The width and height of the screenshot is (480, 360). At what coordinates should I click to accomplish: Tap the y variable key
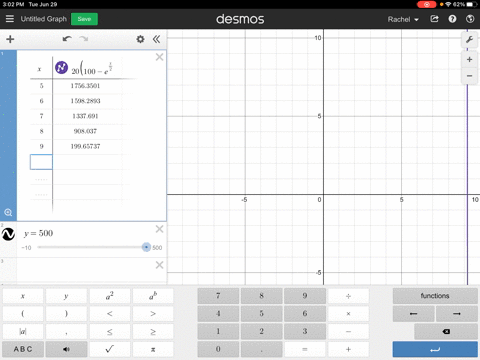coord(66,296)
